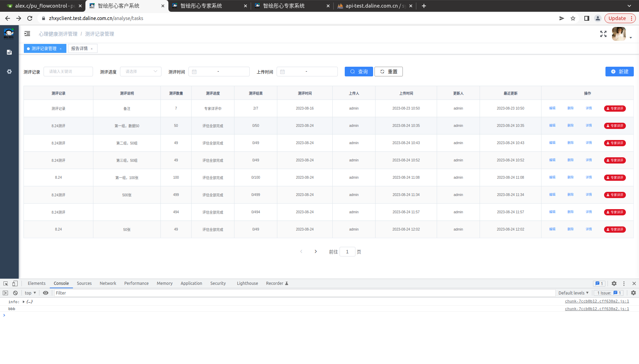Open the DevTools Elements tab

pos(37,283)
